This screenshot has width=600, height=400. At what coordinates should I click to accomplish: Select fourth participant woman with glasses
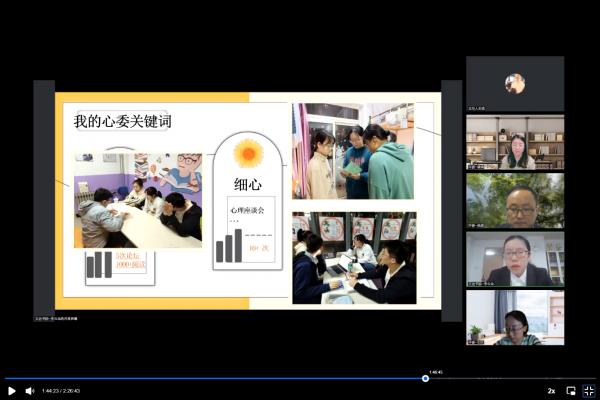point(514,259)
